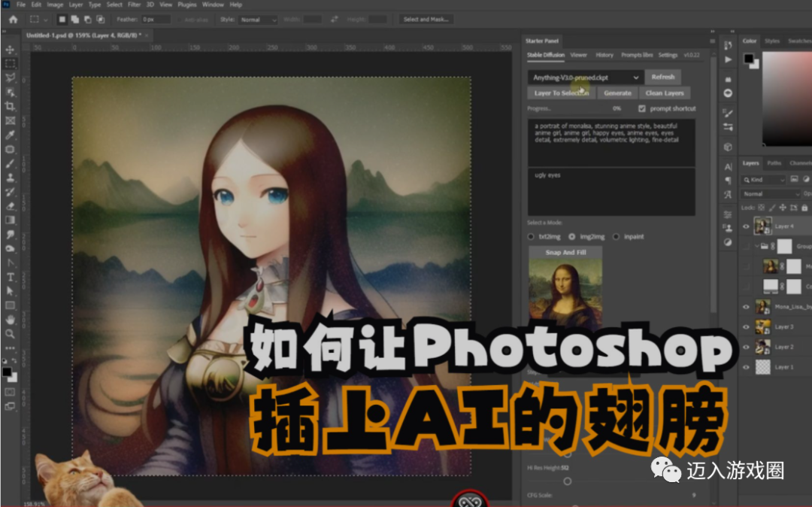Open the Window menu

coord(213,5)
